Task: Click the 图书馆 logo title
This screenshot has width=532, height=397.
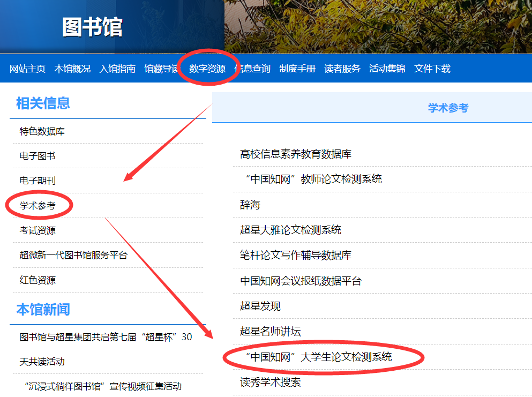Action: [92, 27]
